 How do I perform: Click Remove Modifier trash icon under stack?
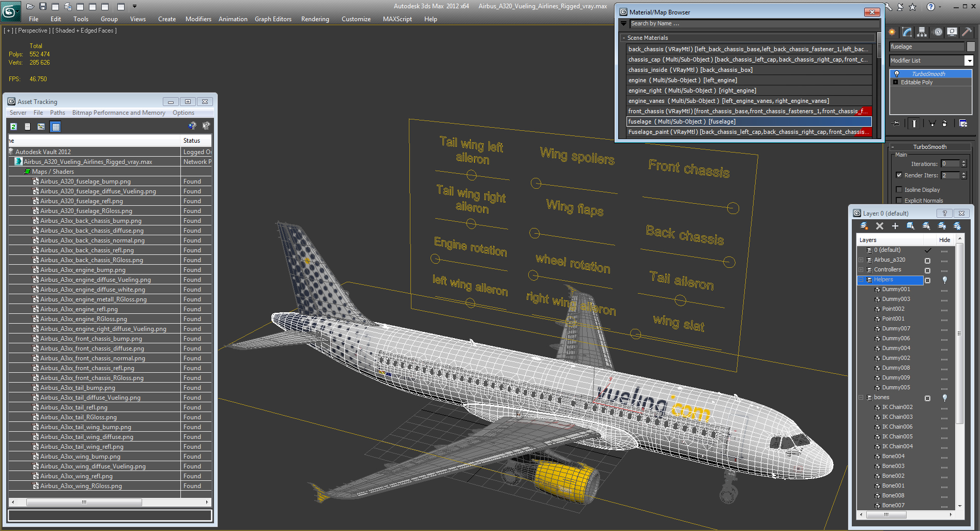pyautogui.click(x=945, y=124)
